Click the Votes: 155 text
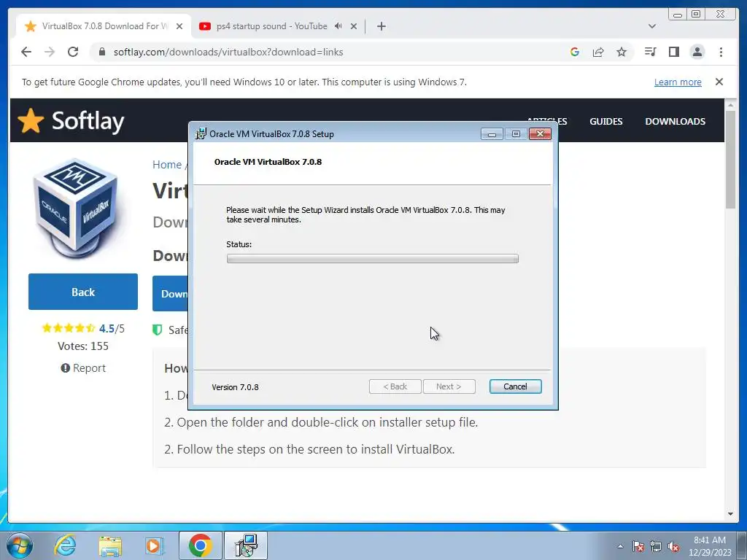Viewport: 747px width, 560px height. pyautogui.click(x=83, y=346)
